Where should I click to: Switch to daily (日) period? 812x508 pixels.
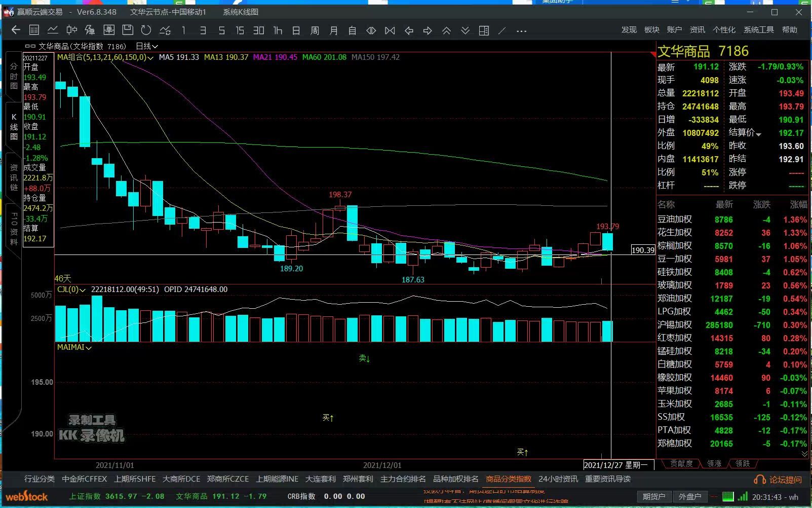tap(296, 30)
